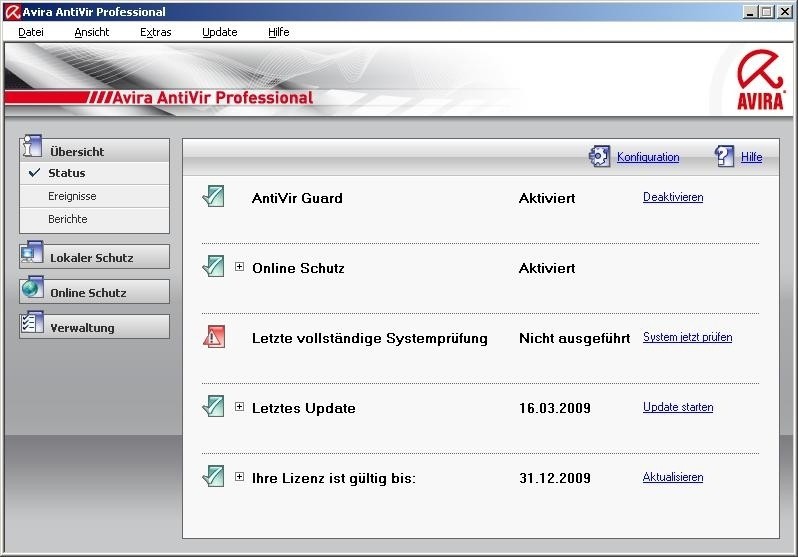Open the Datei menu
The width and height of the screenshot is (798, 557).
pos(31,32)
